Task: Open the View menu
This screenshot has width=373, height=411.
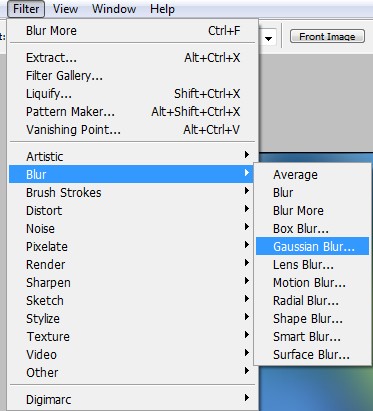Action: (65, 9)
